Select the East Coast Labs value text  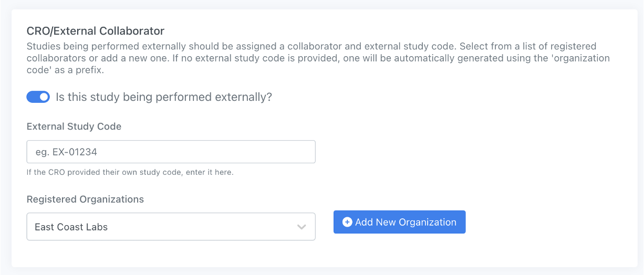[71, 227]
